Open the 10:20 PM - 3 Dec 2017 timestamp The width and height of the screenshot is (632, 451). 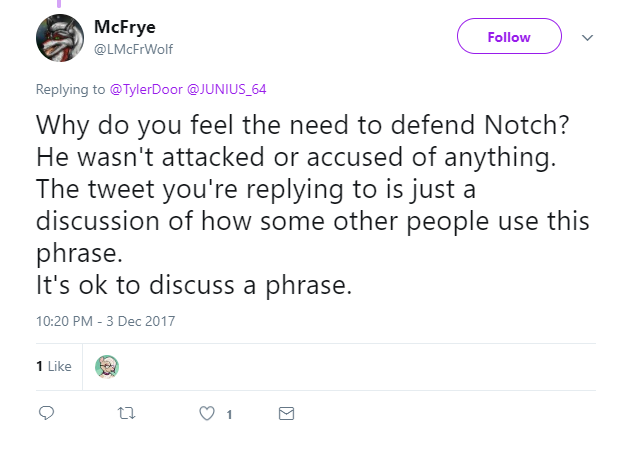[x=106, y=321]
